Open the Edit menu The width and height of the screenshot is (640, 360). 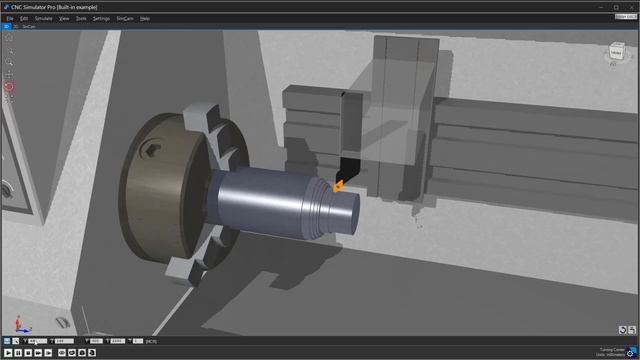coord(24,19)
